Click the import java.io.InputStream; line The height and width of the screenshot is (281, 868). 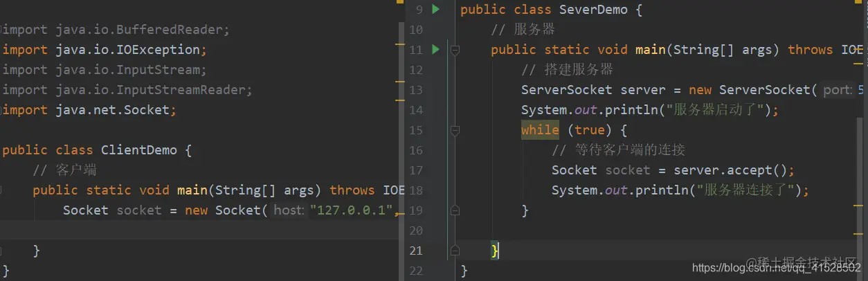[105, 70]
